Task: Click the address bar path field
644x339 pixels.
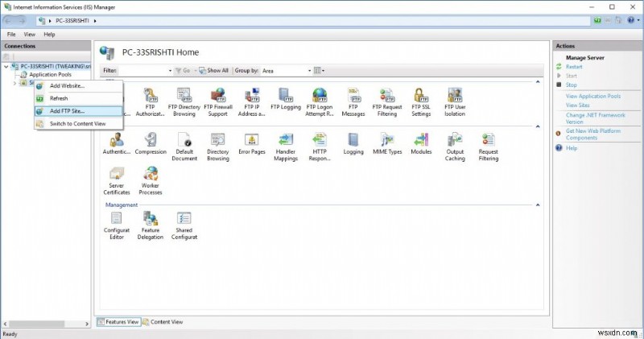Action: 312,21
